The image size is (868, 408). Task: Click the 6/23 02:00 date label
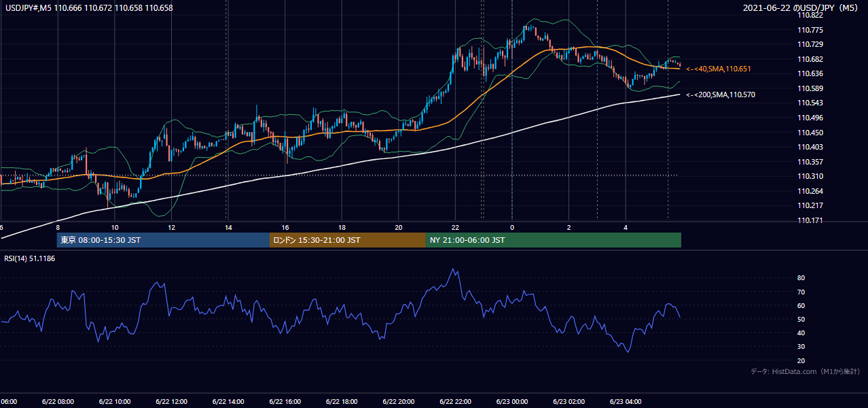(568, 402)
